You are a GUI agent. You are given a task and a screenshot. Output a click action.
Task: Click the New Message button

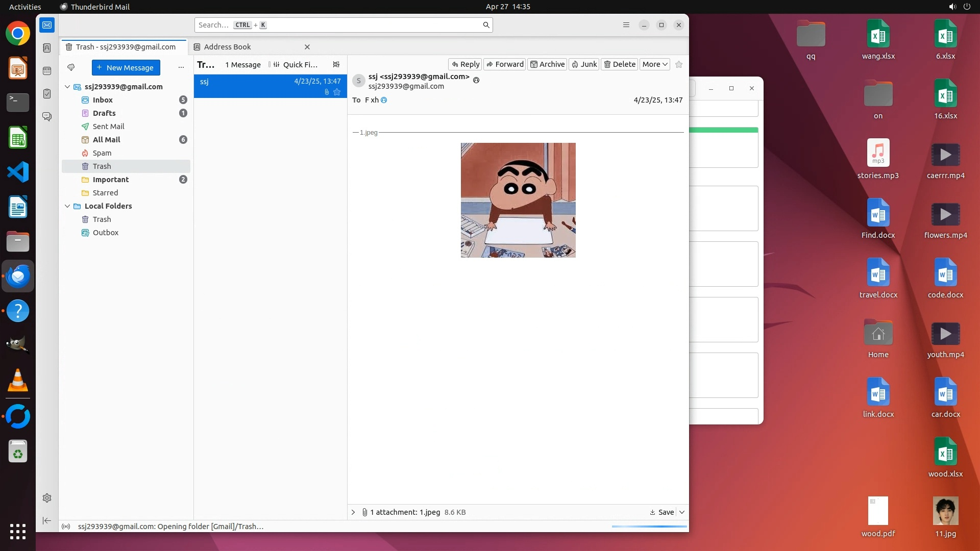[126, 68]
